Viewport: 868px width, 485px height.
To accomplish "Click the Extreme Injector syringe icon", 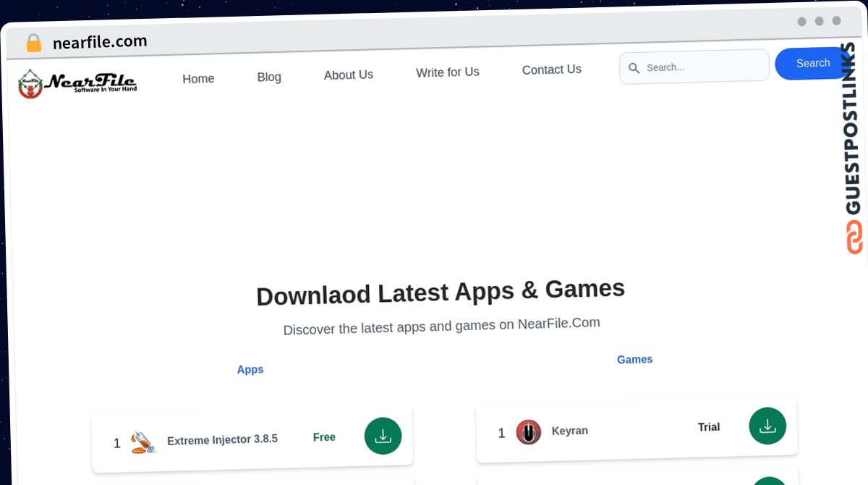I will pyautogui.click(x=143, y=442).
